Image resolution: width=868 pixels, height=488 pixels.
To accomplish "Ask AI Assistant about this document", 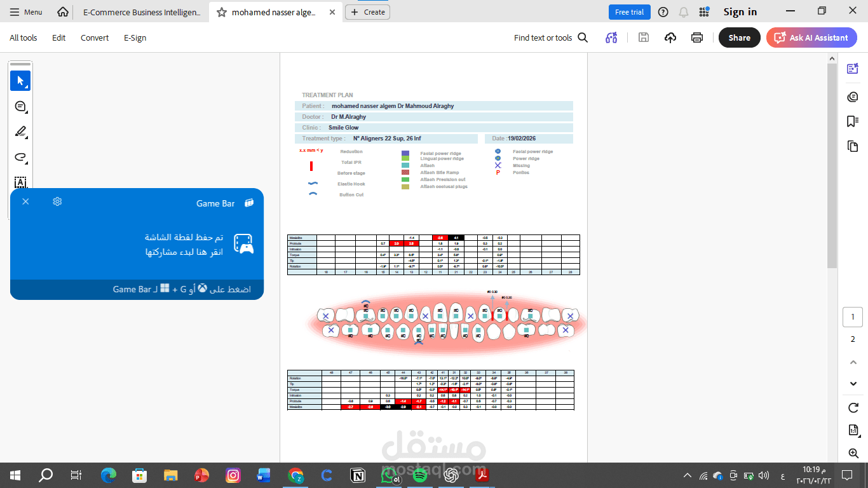I will point(811,37).
